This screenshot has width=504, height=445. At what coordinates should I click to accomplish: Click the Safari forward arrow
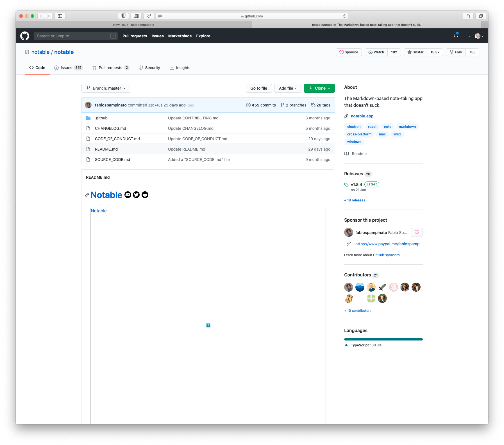[48, 16]
